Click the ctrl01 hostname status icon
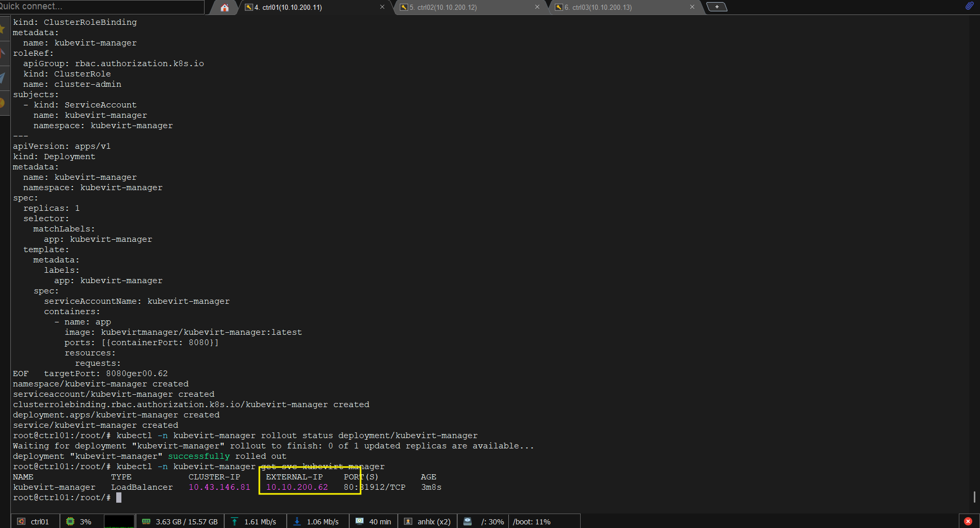Screen dimensions: 980x528 [21, 521]
